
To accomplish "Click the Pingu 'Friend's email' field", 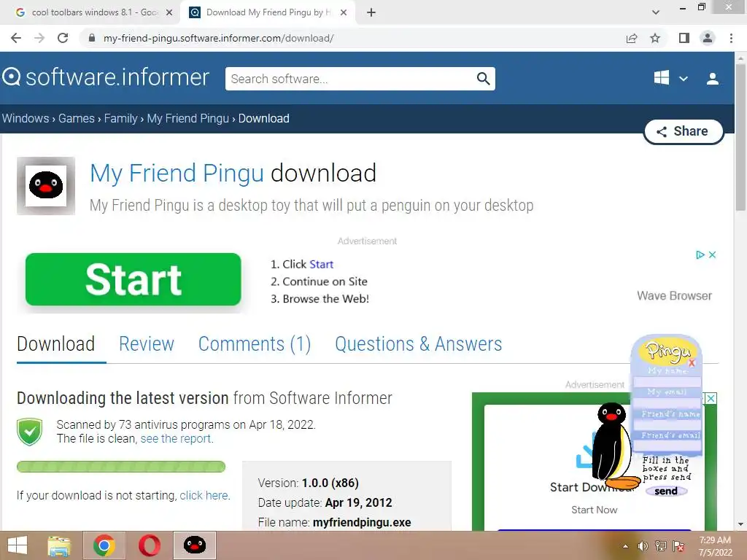I will click(x=667, y=446).
